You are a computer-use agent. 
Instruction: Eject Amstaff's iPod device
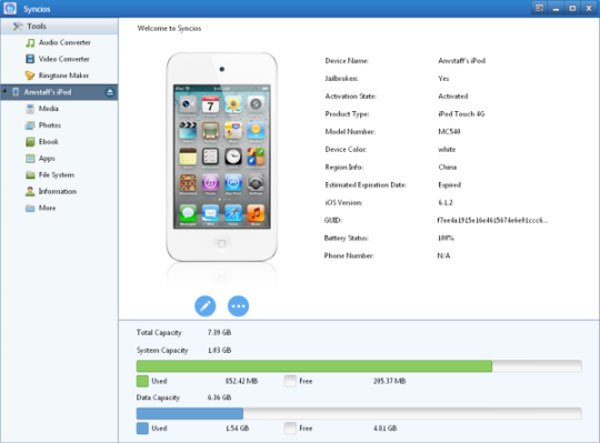(110, 92)
